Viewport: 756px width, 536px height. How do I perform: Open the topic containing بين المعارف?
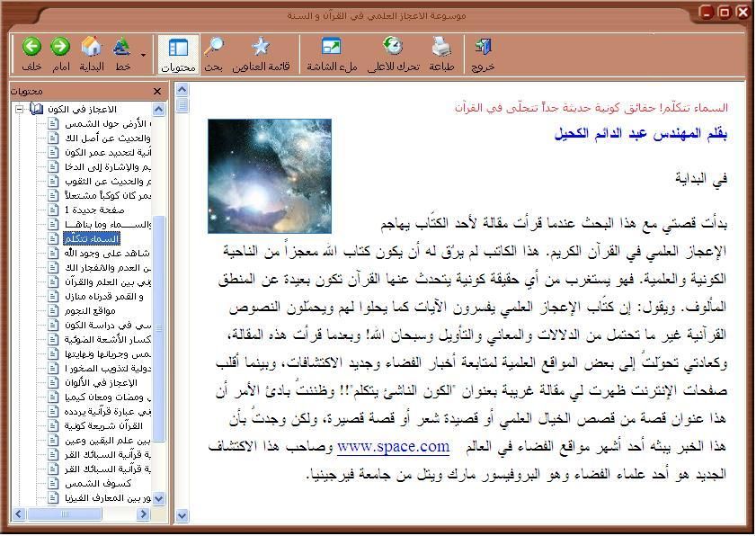pyautogui.click(x=108, y=498)
